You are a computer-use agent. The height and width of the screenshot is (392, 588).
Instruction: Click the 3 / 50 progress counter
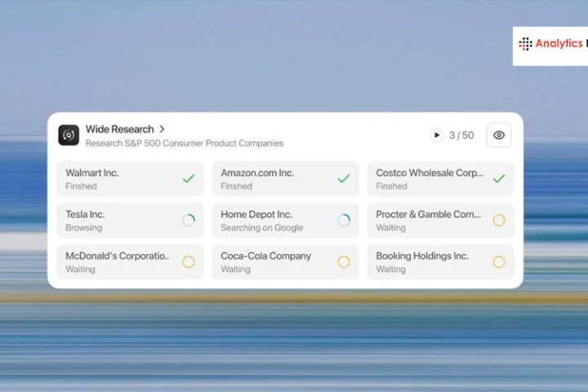(461, 135)
